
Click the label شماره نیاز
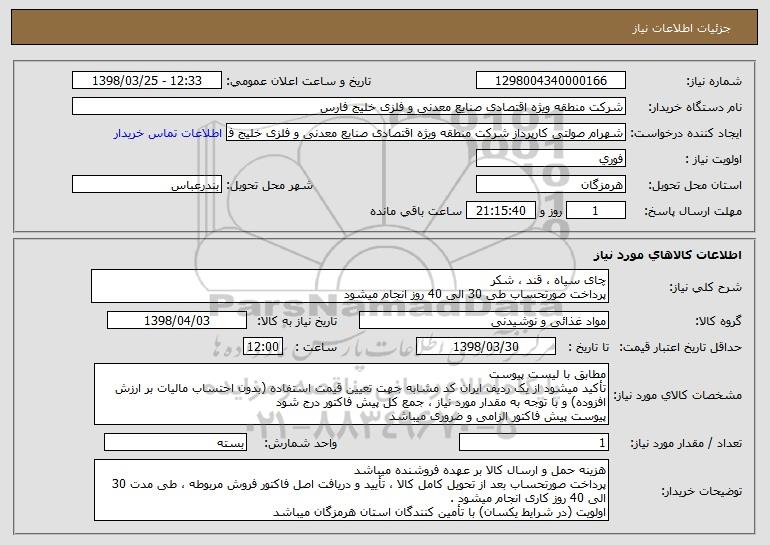click(714, 82)
